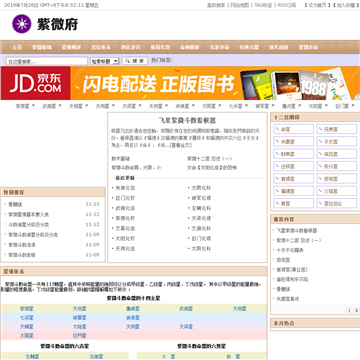Viewport: 360px width, 360px height.
Task: Open the 田宅宫 palace icon button
Action: click(337, 178)
